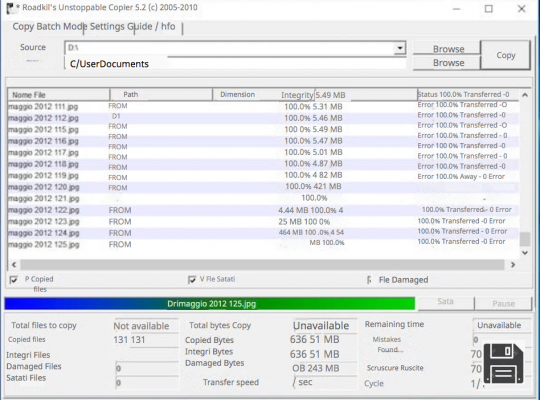Select the file maggio 2012 122.jpg

(x=43, y=210)
